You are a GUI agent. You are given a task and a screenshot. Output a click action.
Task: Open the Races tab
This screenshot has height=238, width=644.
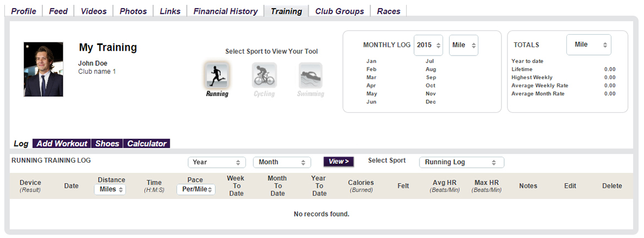pyautogui.click(x=389, y=11)
